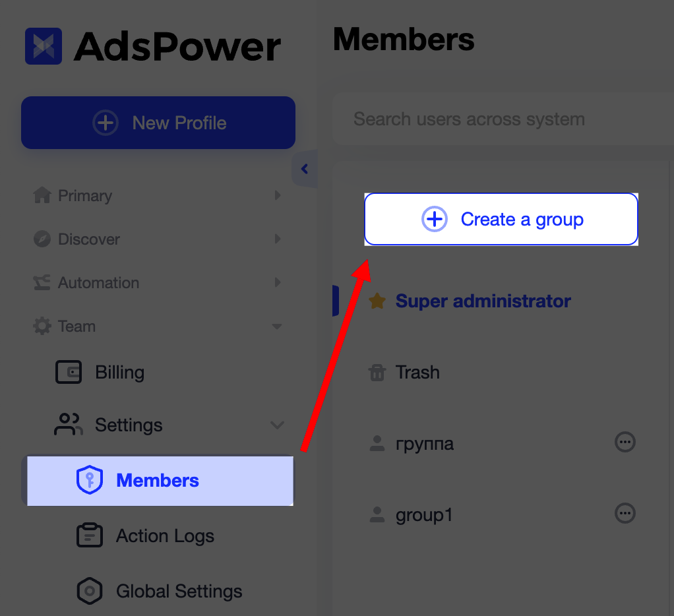Select the Primary home icon
Screen dimensions: 674x616
click(x=42, y=195)
